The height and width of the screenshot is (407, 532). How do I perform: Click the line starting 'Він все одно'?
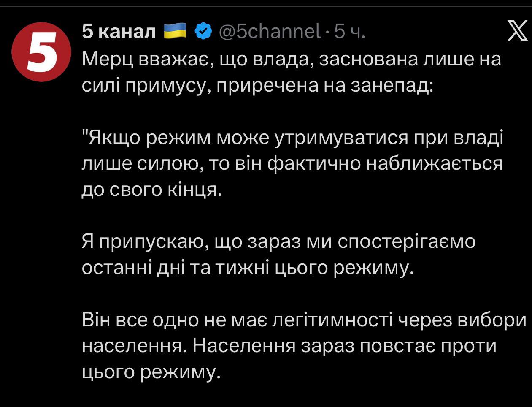304,320
